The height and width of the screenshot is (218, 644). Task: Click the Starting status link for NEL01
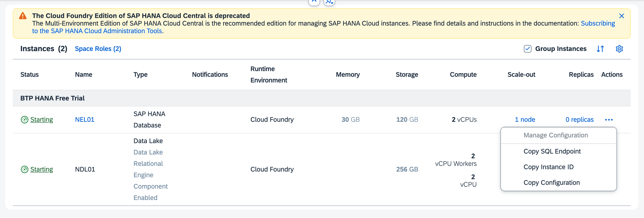41,120
